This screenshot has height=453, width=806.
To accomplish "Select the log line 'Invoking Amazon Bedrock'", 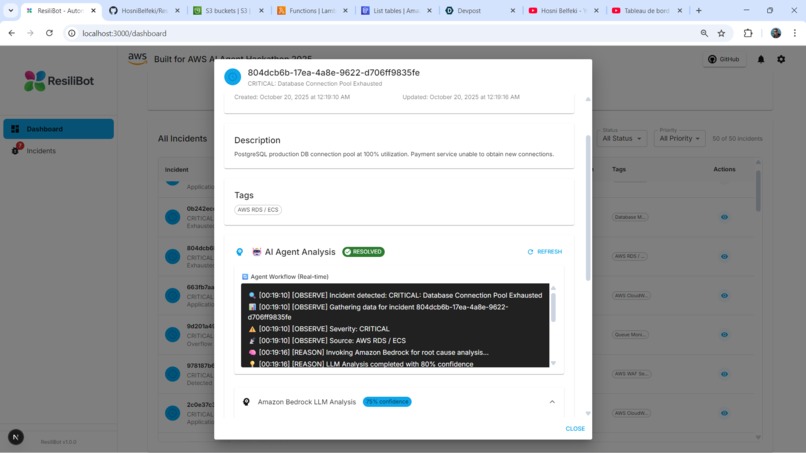I will pyautogui.click(x=368, y=352).
